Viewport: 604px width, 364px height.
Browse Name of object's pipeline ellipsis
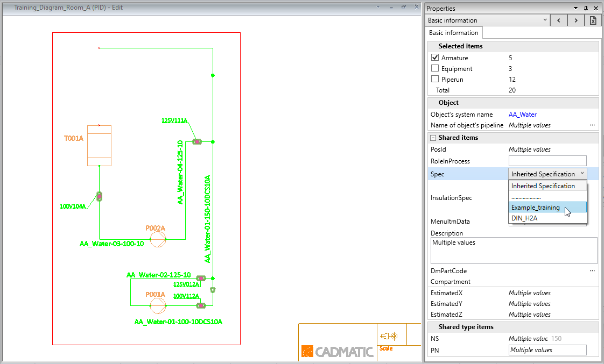coord(592,125)
